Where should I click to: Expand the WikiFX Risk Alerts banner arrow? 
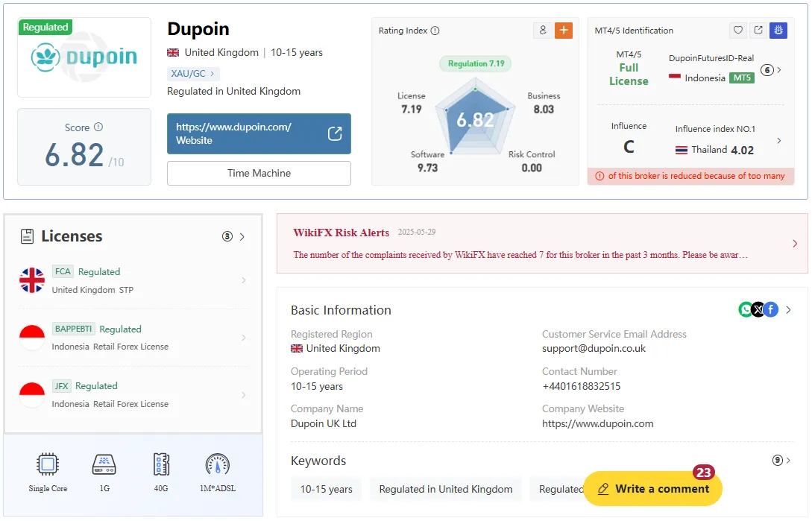(795, 244)
